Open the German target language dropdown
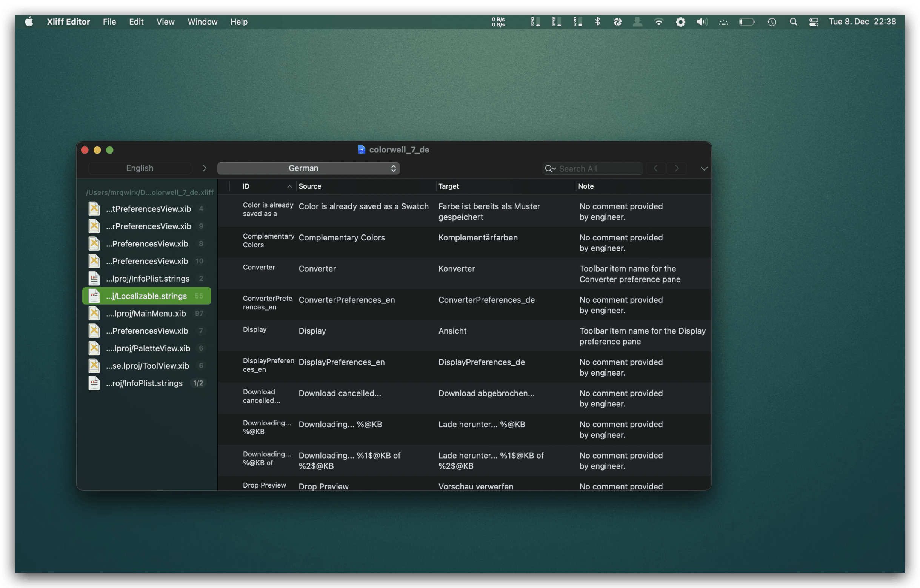Viewport: 920px width, 588px height. 308,168
